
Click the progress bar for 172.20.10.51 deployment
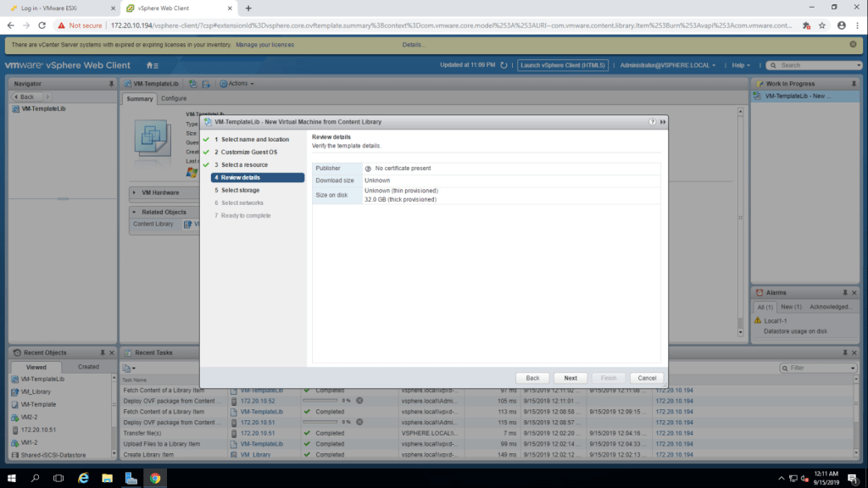coord(321,422)
